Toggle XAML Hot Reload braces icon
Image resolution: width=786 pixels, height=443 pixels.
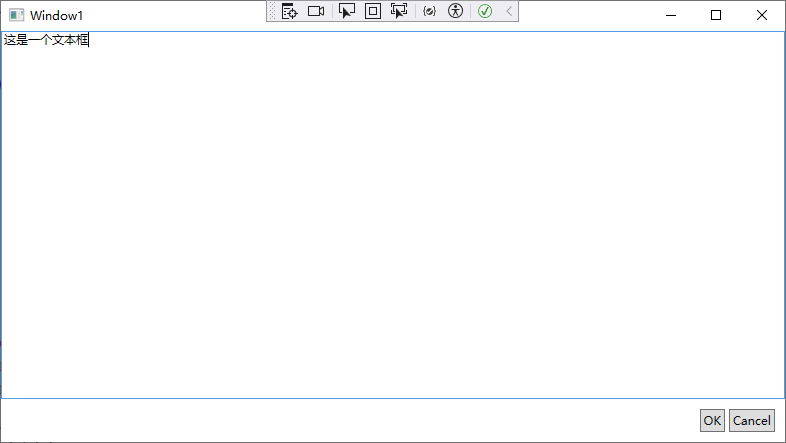click(x=430, y=11)
